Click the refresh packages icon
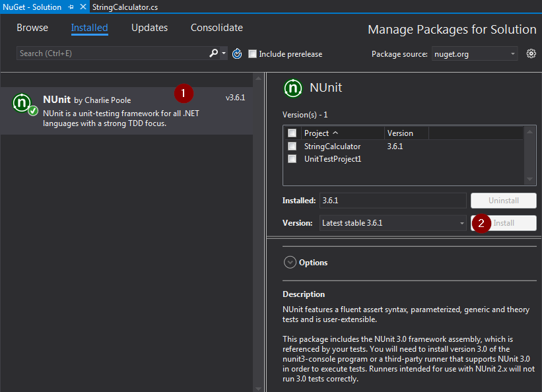This screenshot has height=392, width=542. tap(237, 53)
